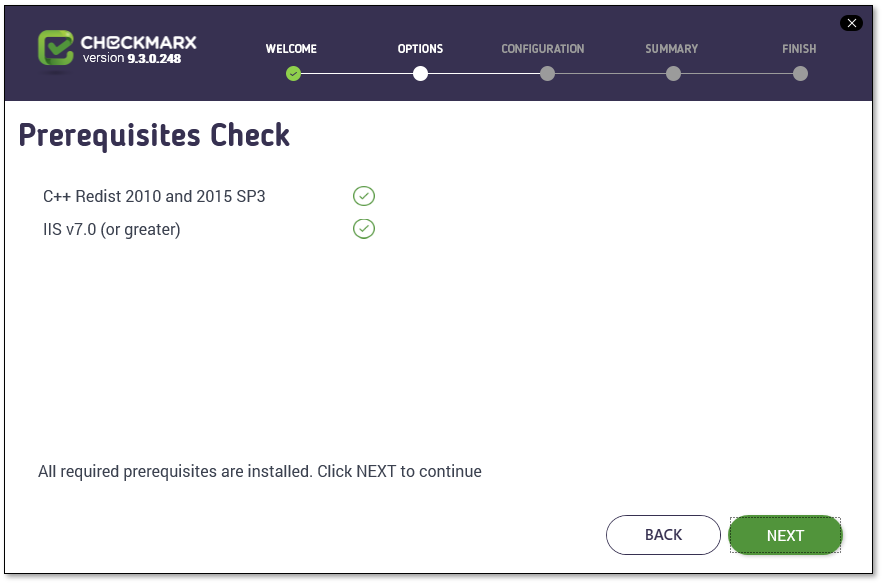The image size is (883, 583).
Task: Go to the CONFIGURATION step label
Action: 543,49
